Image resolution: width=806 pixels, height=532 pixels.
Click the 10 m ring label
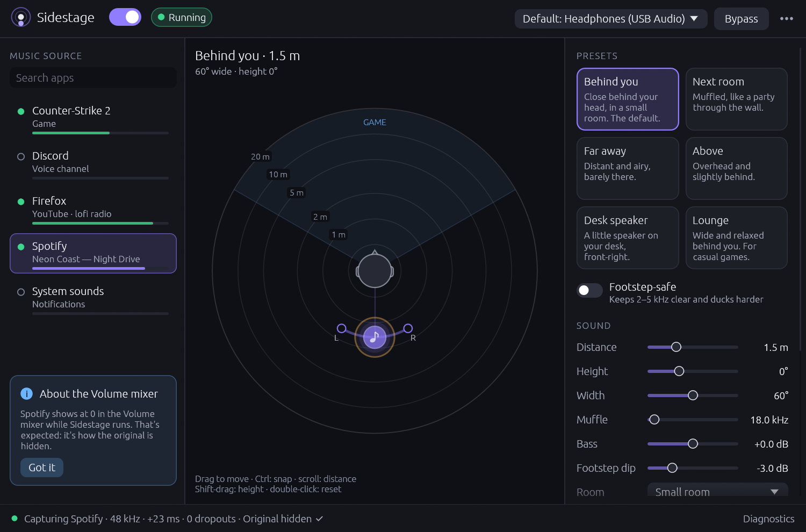click(278, 174)
